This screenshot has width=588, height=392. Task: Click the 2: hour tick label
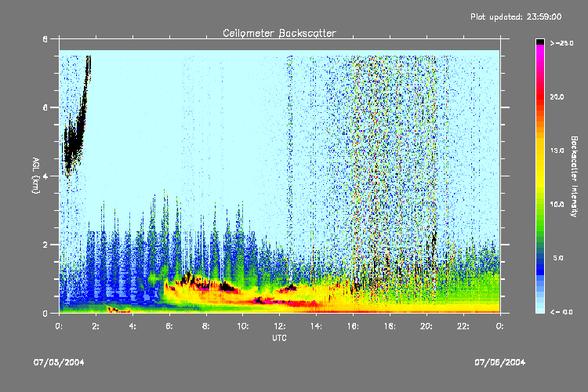tap(96, 326)
